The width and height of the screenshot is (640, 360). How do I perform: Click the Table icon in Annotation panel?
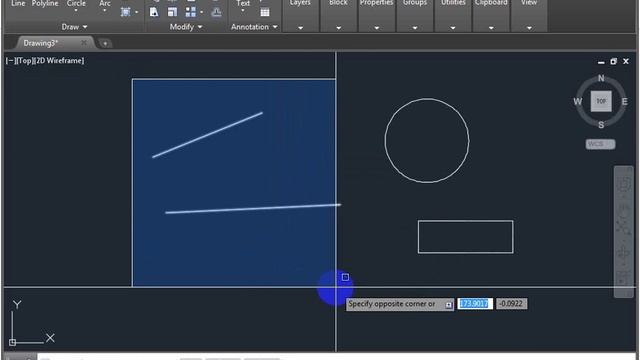pyautogui.click(x=265, y=12)
